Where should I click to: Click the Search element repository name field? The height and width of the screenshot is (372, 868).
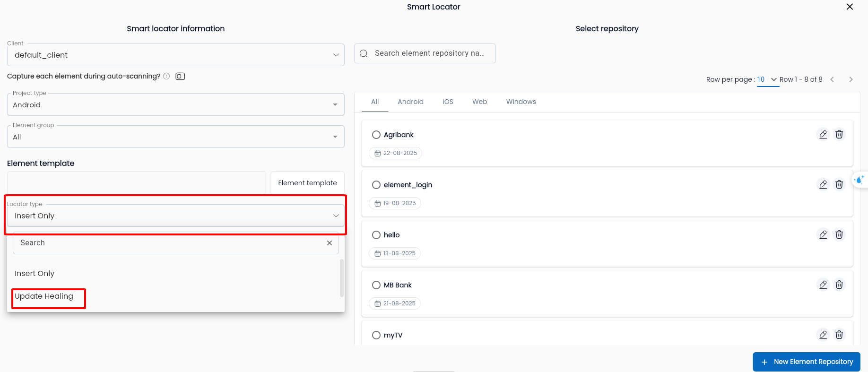pos(429,53)
